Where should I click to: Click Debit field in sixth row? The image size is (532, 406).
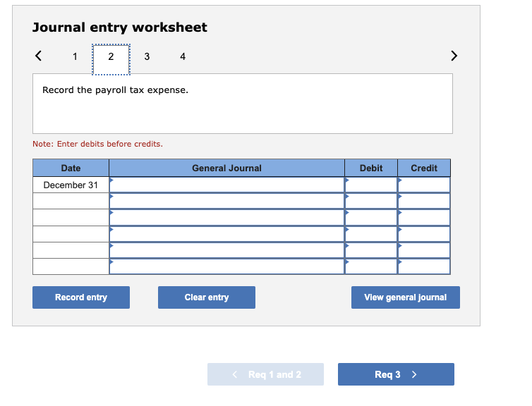point(371,266)
